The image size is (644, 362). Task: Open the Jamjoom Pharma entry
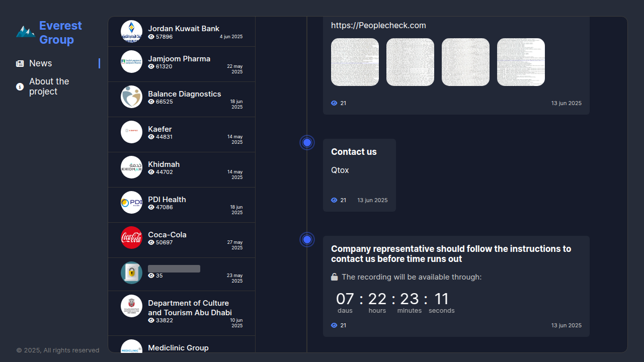click(182, 64)
